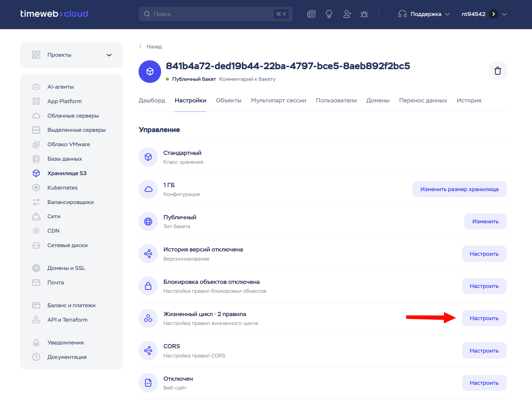
Task: Open Notifications bell in sidebar
Action: pyautogui.click(x=65, y=342)
